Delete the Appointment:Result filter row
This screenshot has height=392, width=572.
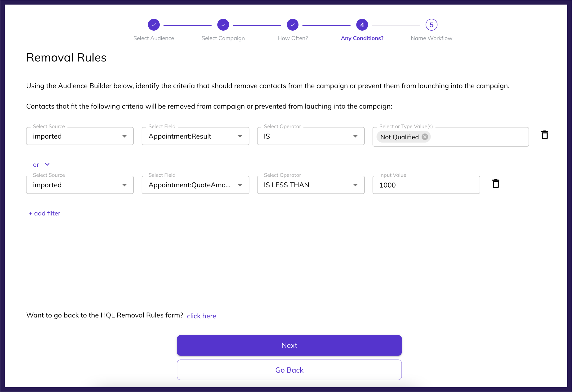pos(544,135)
